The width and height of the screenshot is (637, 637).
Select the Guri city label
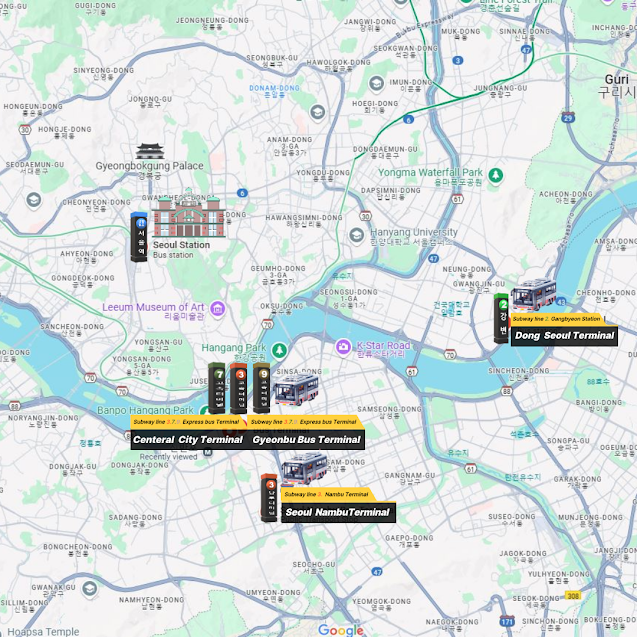coord(616,79)
